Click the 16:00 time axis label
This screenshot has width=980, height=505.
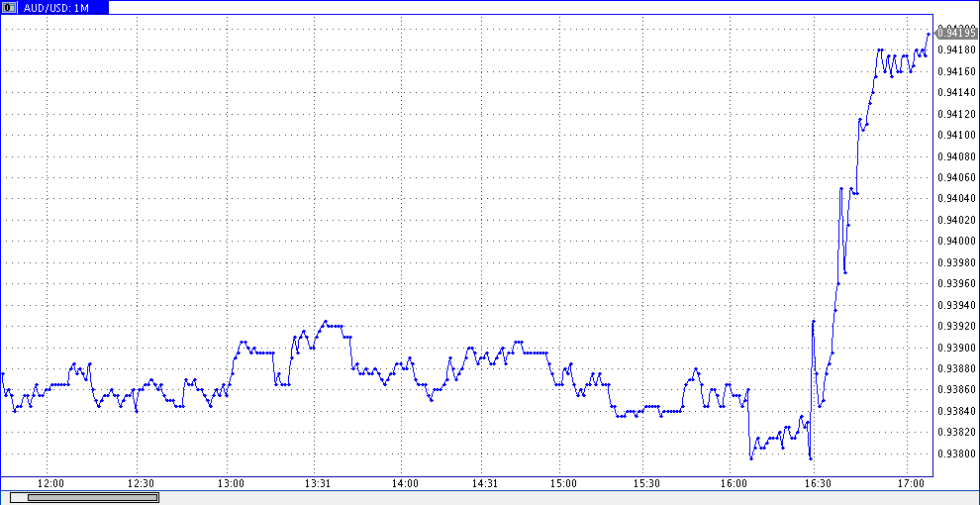pos(734,484)
